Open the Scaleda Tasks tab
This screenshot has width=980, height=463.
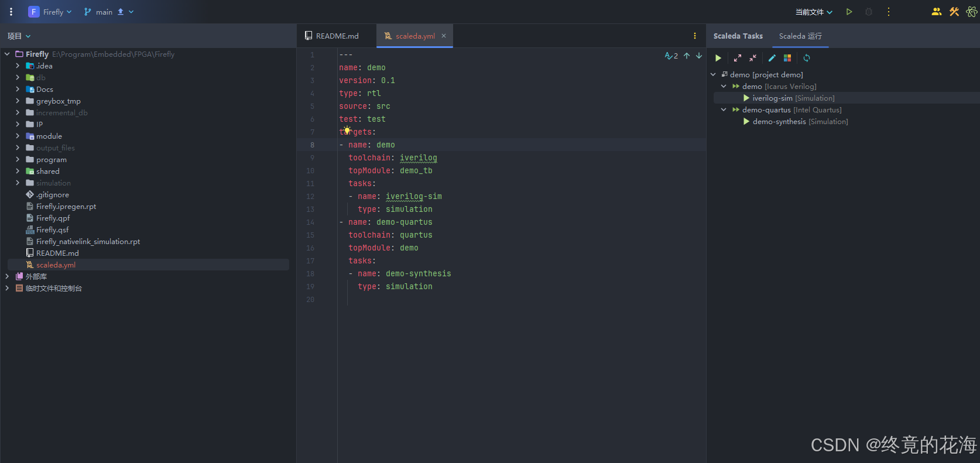738,36
